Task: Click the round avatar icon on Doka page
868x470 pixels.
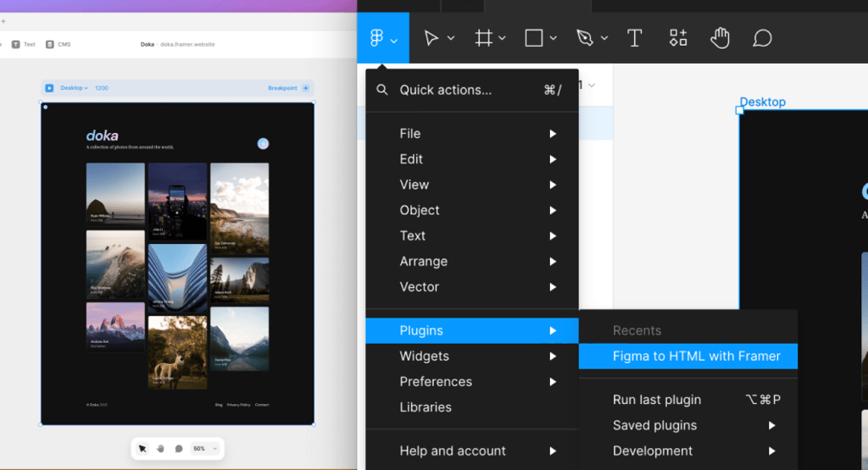Action: click(x=263, y=144)
